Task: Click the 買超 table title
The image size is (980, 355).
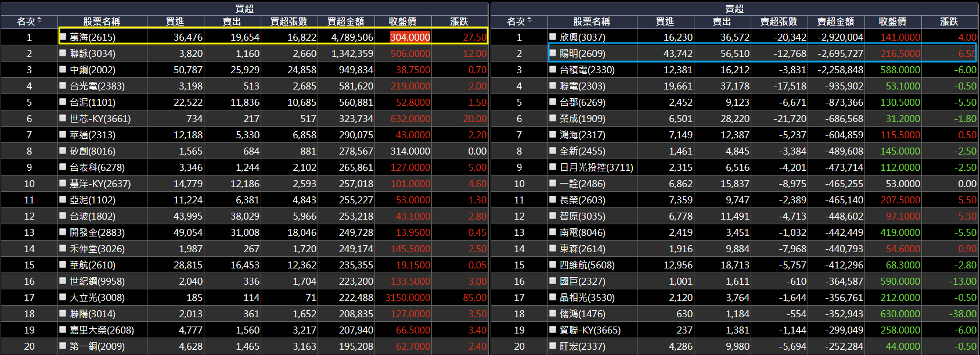Action: click(x=244, y=9)
